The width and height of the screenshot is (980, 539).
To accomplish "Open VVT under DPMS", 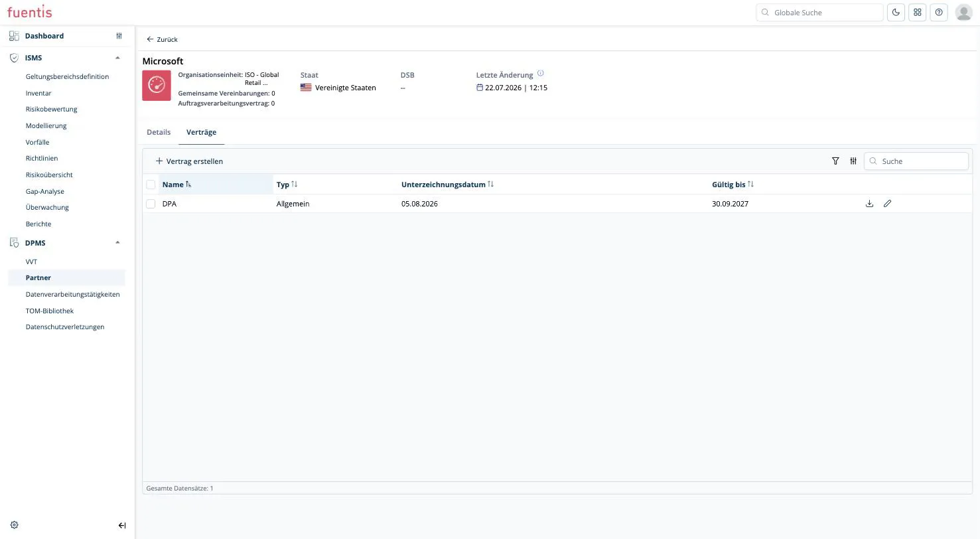I will pyautogui.click(x=31, y=262).
